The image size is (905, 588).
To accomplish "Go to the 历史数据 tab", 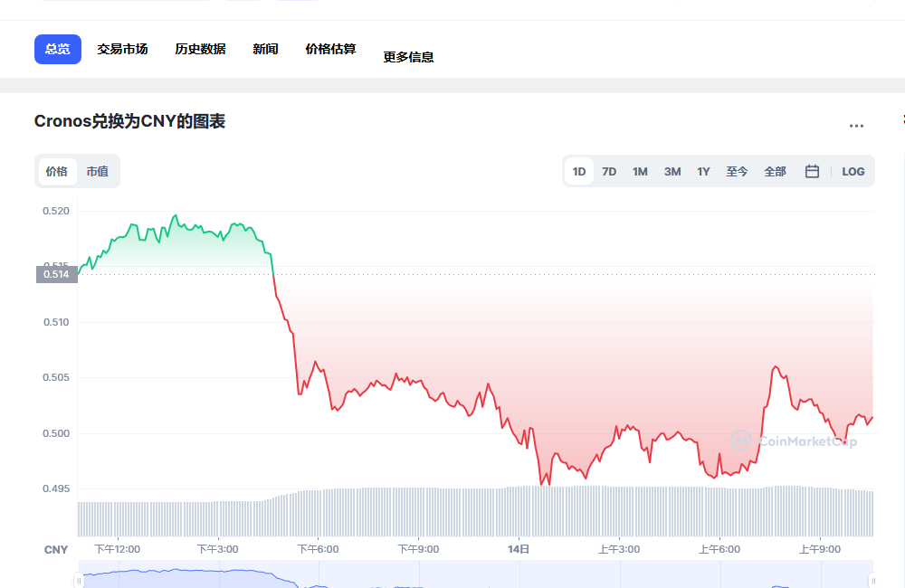I will (200, 49).
